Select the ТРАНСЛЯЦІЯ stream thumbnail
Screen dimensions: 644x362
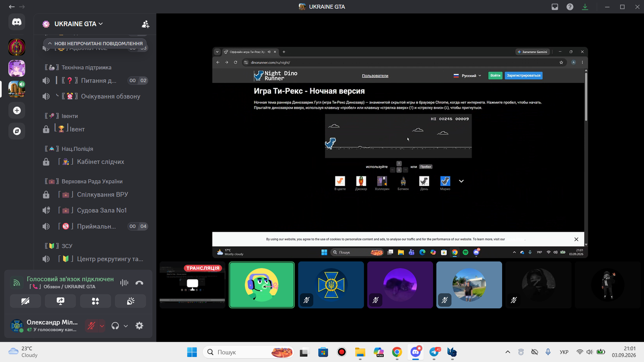click(x=192, y=285)
